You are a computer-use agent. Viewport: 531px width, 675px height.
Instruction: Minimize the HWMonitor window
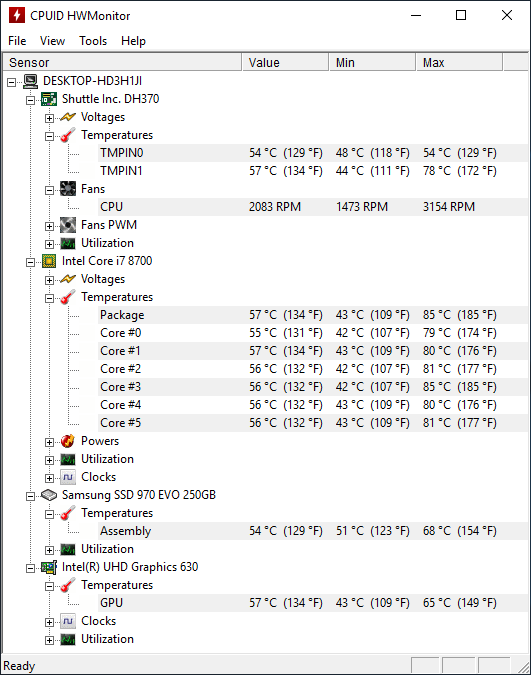coord(416,15)
